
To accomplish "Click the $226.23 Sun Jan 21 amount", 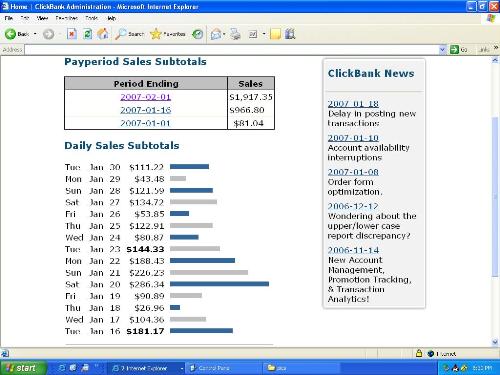I will pos(147,273).
